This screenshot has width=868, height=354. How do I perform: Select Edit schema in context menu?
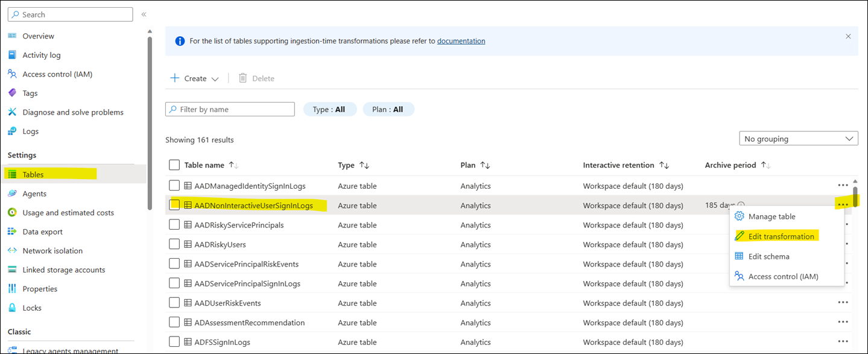click(x=768, y=256)
